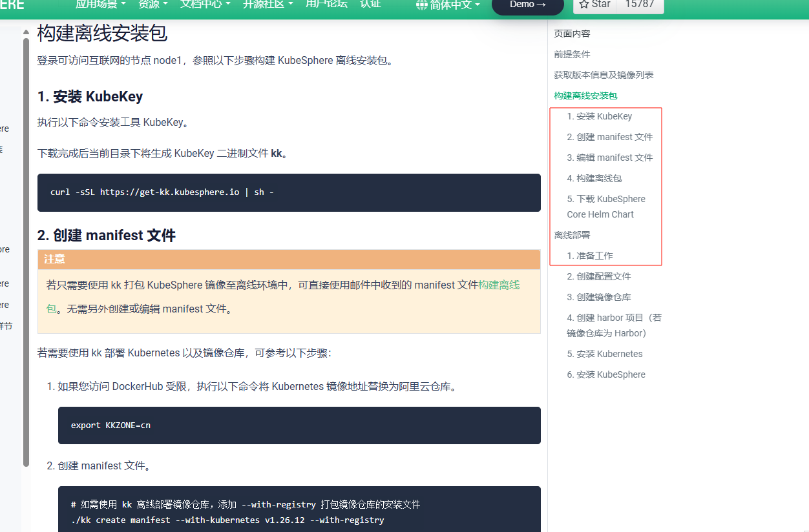809x532 pixels.
Task: Click the orange 注意 notice header
Action: [289, 260]
